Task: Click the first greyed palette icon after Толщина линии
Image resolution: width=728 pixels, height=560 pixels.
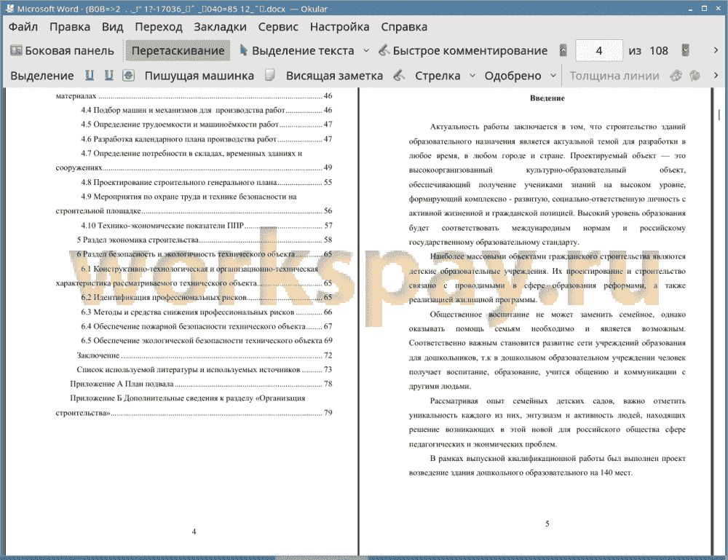Action: 676,75
